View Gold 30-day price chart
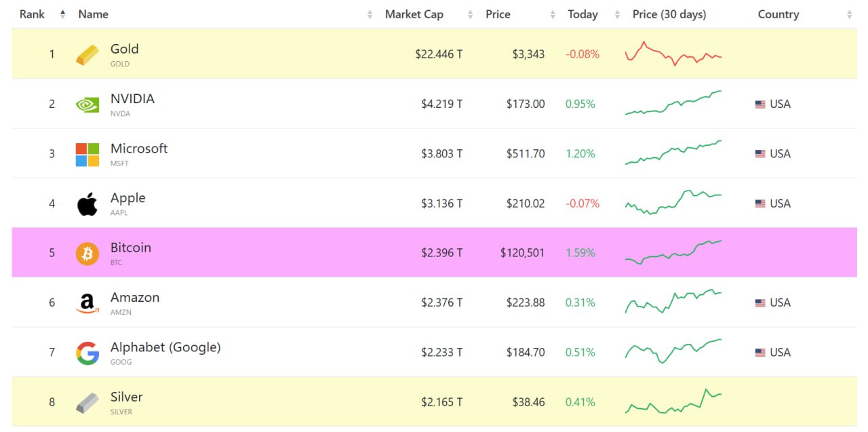This screenshot has height=432, width=868. [x=673, y=54]
